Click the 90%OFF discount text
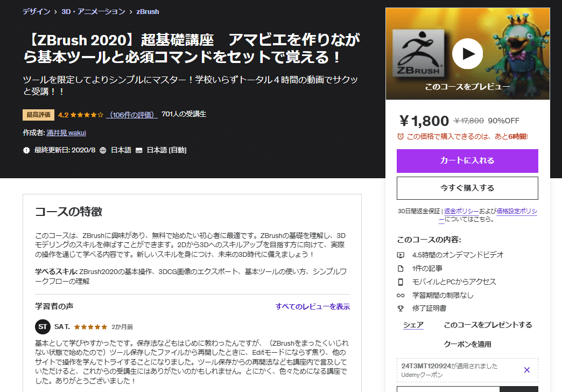The image size is (562, 392). click(x=503, y=121)
